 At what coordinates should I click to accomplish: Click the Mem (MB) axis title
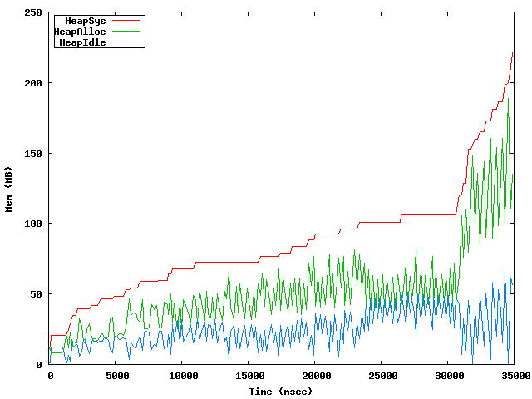8,190
